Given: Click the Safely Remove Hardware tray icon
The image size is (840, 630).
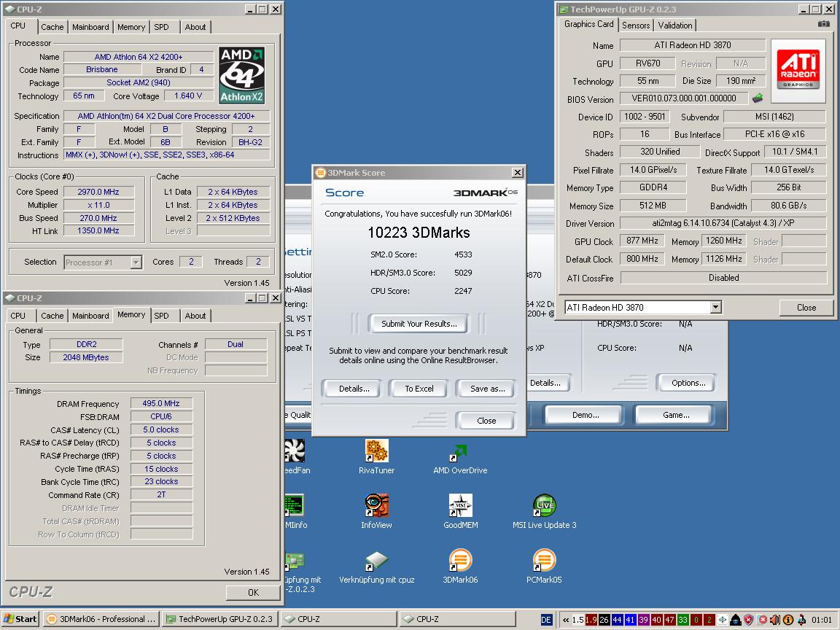Looking at the screenshot, I should pos(801,620).
